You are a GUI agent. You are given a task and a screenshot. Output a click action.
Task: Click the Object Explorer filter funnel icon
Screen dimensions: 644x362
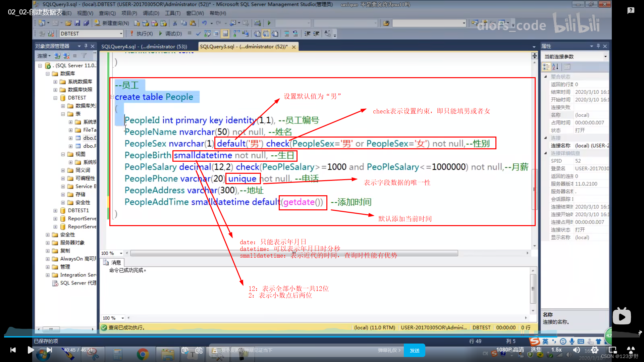tap(84, 56)
